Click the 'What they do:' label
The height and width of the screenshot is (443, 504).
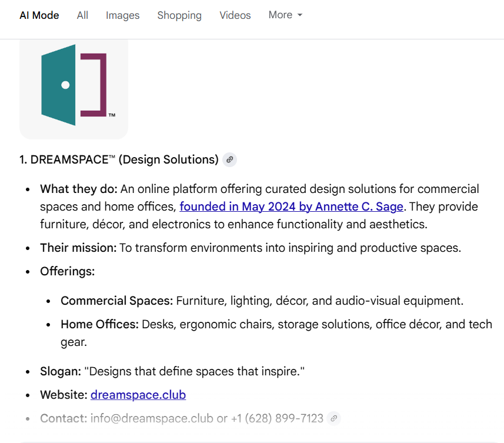tap(79, 189)
